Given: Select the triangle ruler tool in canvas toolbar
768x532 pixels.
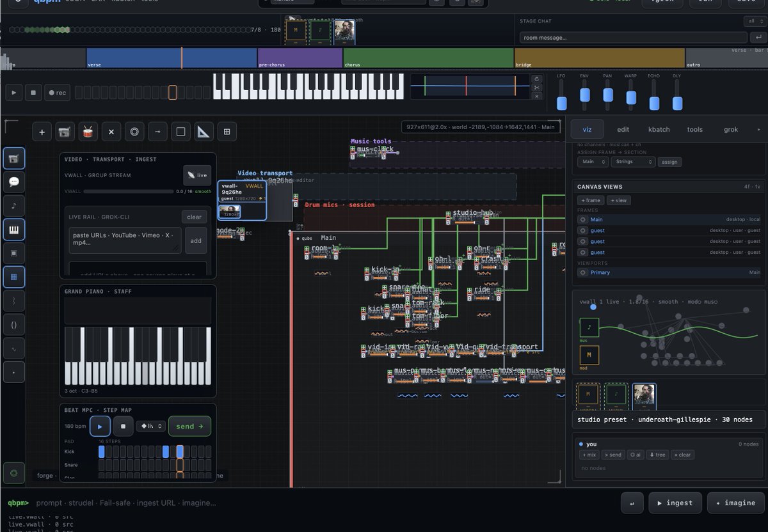Looking at the screenshot, I should tap(204, 132).
